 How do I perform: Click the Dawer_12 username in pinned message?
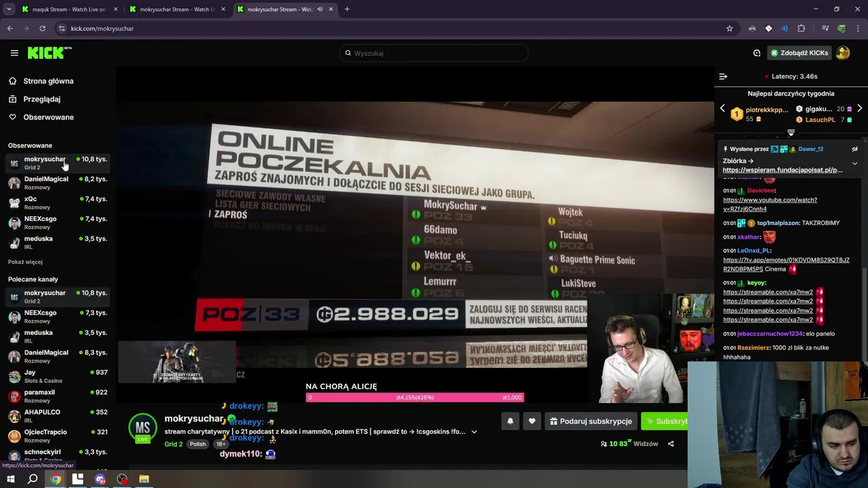pos(810,149)
